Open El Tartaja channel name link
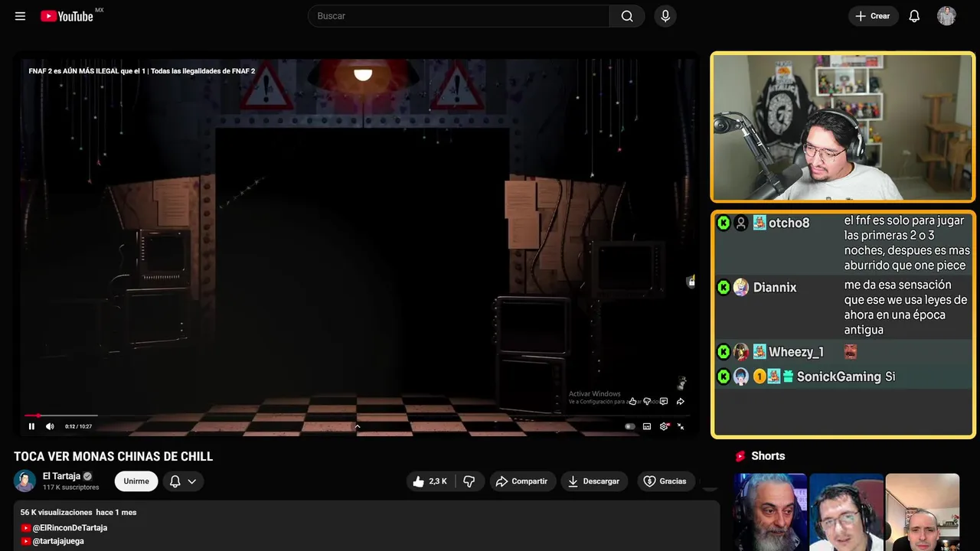The height and width of the screenshot is (551, 980). click(x=61, y=476)
